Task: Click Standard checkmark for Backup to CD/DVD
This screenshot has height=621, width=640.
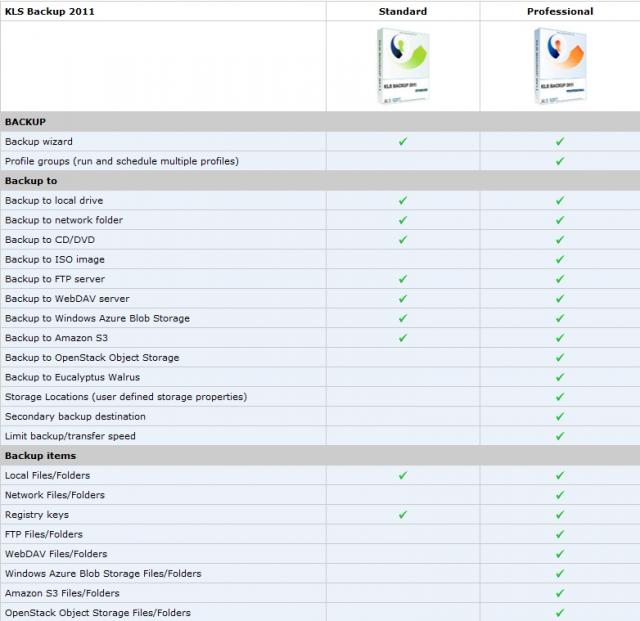Action: pos(403,240)
